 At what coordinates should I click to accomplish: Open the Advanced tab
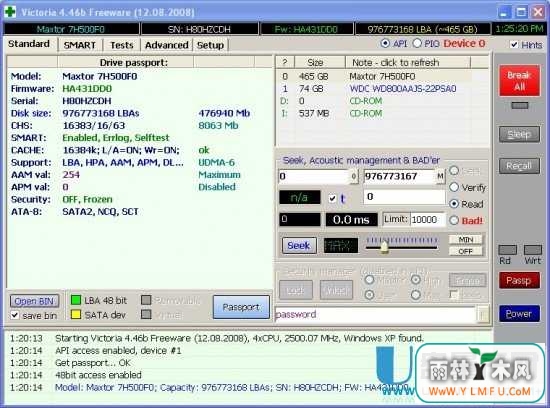[167, 45]
